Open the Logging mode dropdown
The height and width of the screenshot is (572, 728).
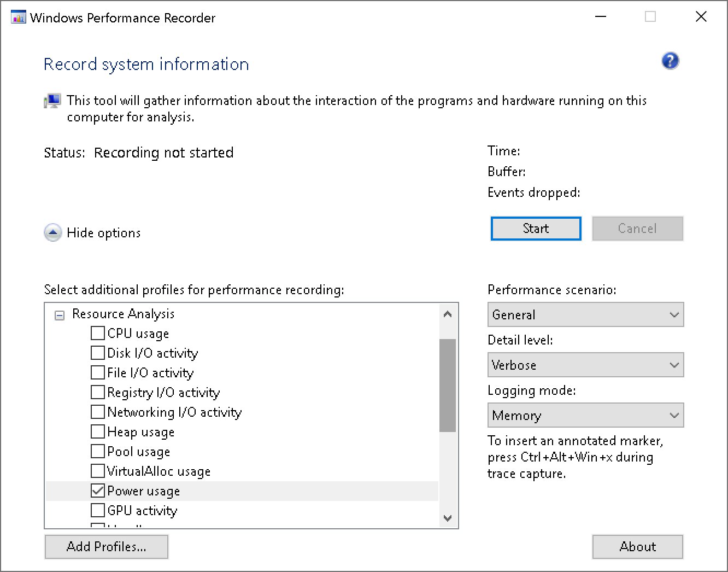[585, 415]
